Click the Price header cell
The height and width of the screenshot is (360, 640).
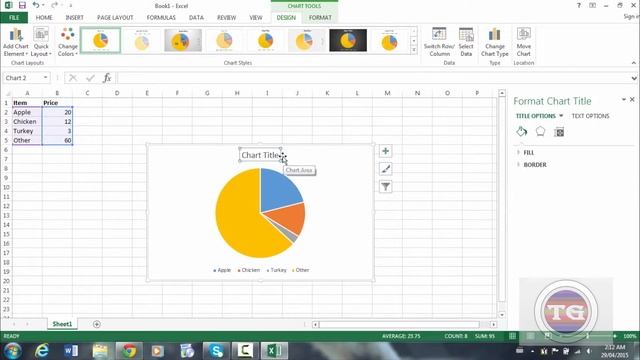tap(57, 103)
